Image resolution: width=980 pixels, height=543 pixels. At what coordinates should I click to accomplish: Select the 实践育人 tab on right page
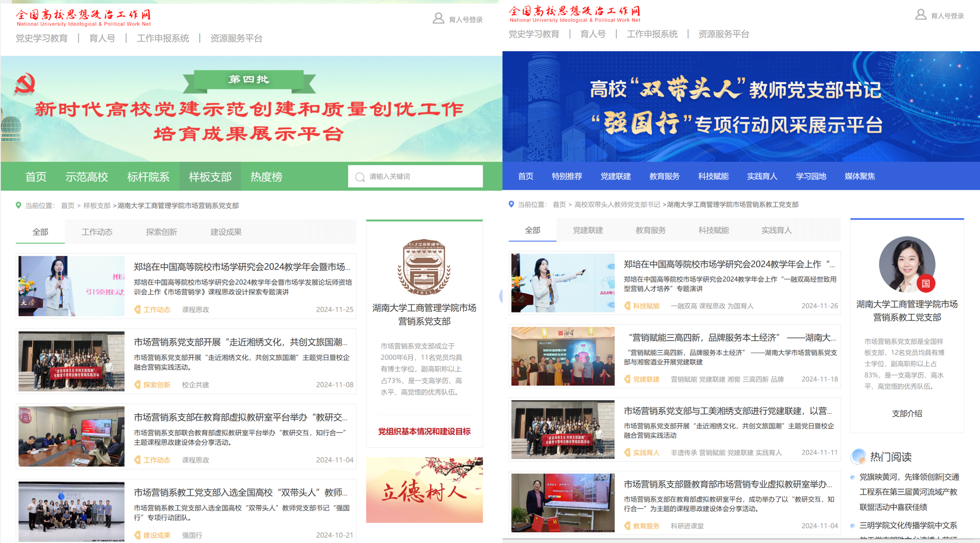776,230
